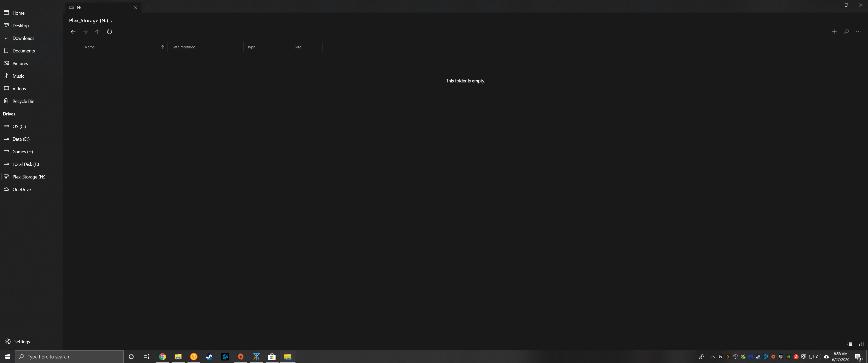Image resolution: width=868 pixels, height=363 pixels.
Task: Open Steam from the taskbar
Action: pyautogui.click(x=209, y=357)
